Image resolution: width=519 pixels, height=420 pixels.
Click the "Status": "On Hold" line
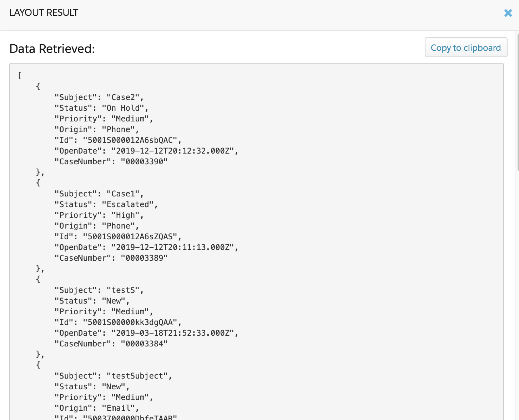pos(101,108)
